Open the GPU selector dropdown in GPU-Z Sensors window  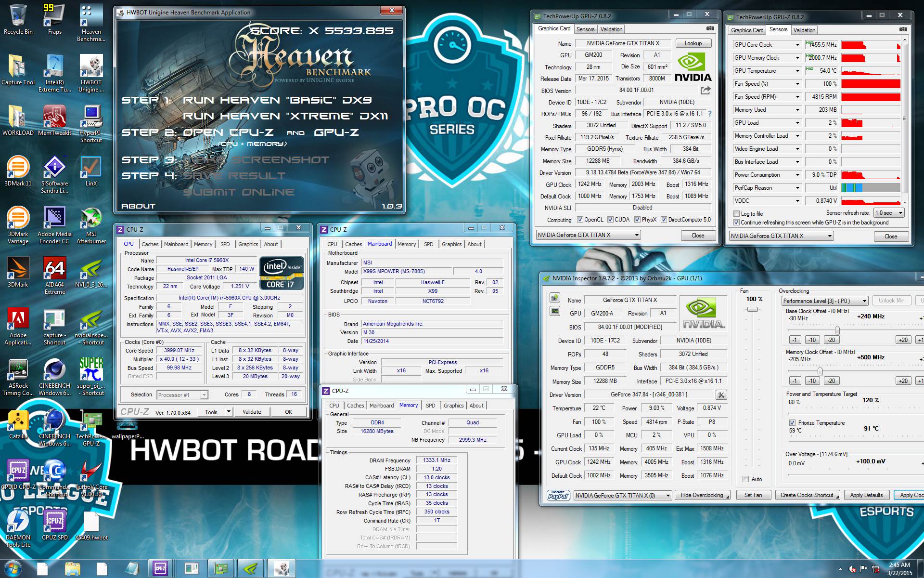(781, 236)
